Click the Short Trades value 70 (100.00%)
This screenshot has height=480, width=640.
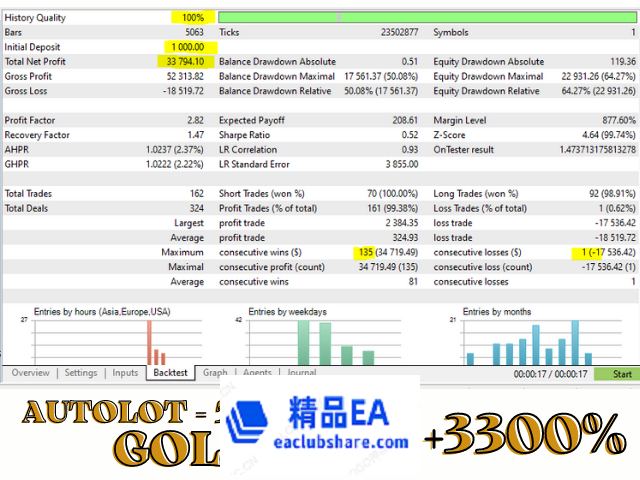pyautogui.click(x=393, y=194)
